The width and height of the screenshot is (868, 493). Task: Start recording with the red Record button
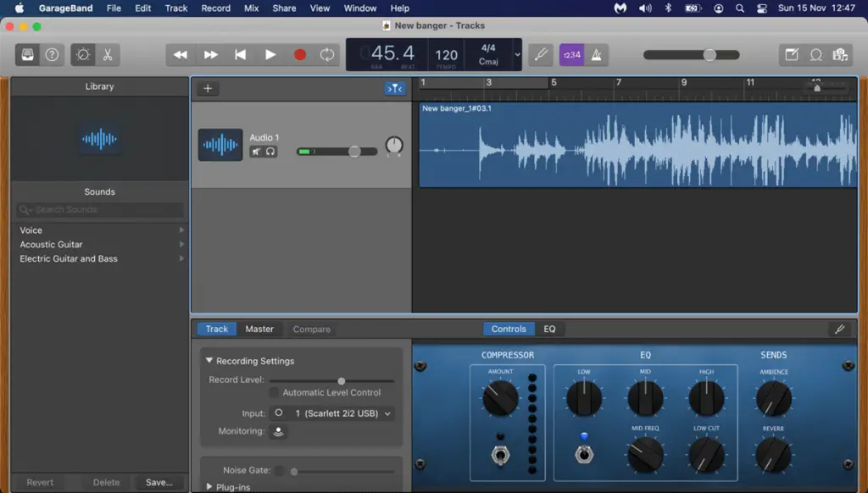[x=300, y=55]
